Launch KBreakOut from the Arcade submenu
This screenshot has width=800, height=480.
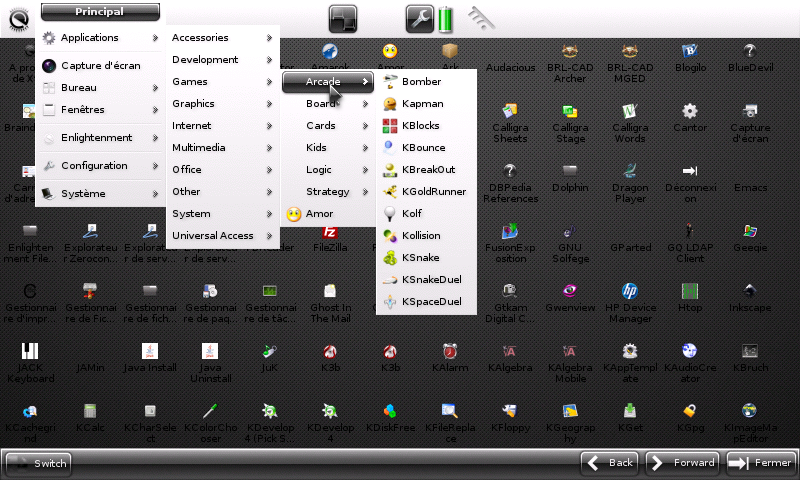[x=427, y=170]
